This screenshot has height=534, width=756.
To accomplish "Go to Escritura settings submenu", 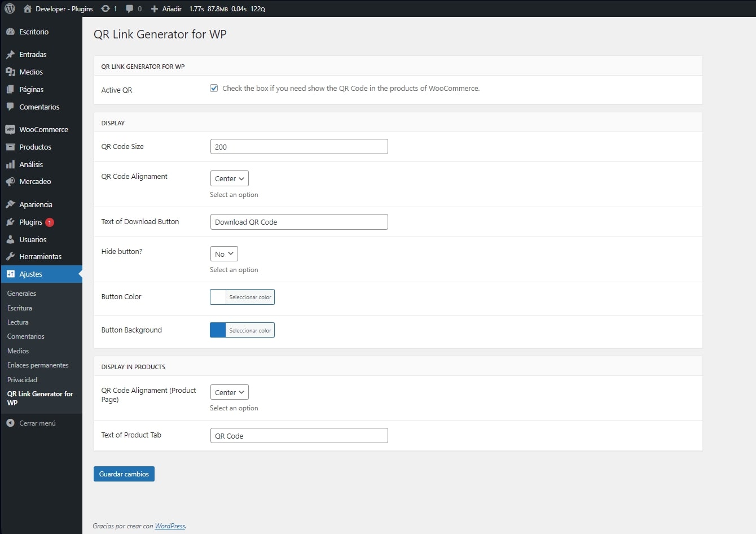I will [x=20, y=308].
